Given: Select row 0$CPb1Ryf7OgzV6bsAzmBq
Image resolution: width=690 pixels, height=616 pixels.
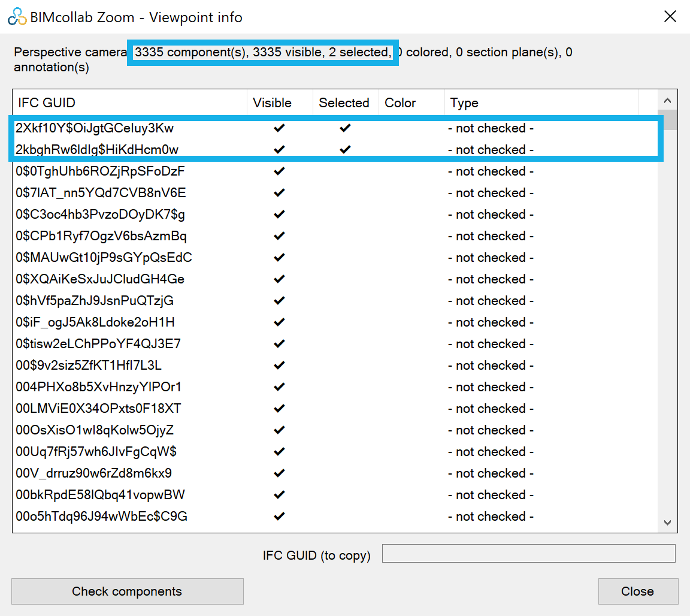Looking at the screenshot, I should (335, 236).
